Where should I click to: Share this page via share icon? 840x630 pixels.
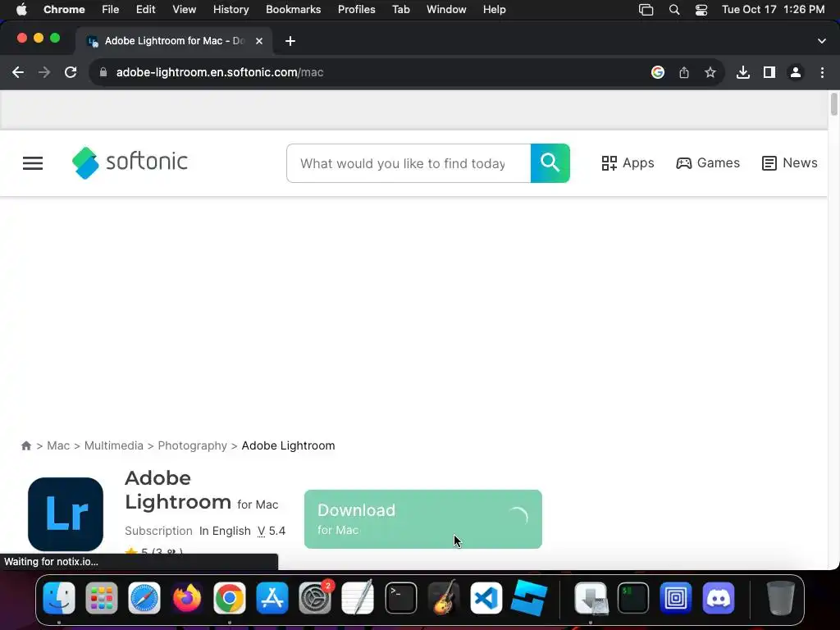tap(684, 72)
